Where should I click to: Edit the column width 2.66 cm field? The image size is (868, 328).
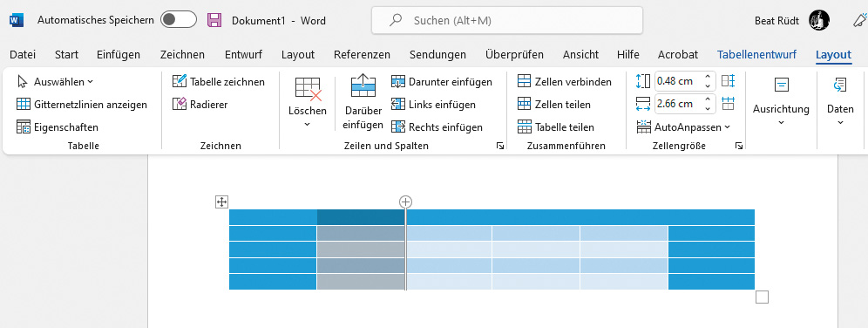point(678,104)
